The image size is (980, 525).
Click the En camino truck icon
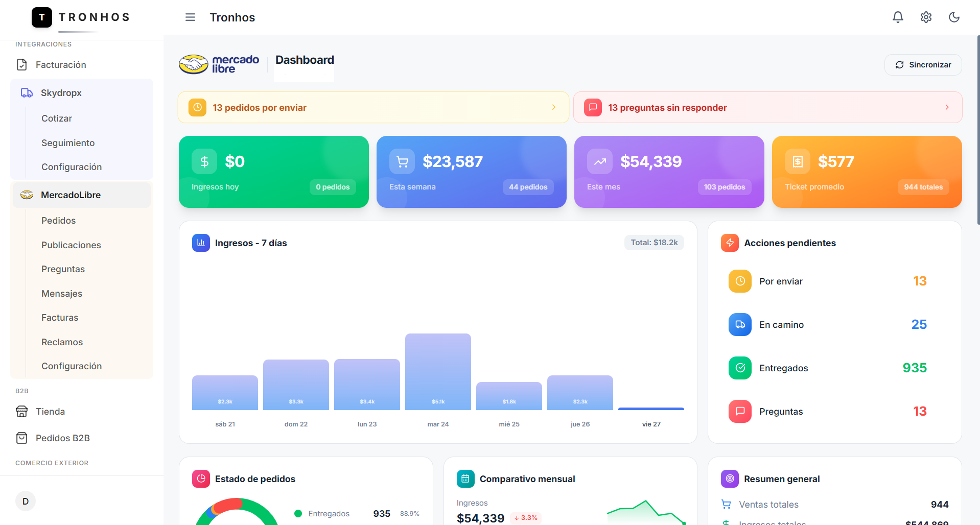740,325
